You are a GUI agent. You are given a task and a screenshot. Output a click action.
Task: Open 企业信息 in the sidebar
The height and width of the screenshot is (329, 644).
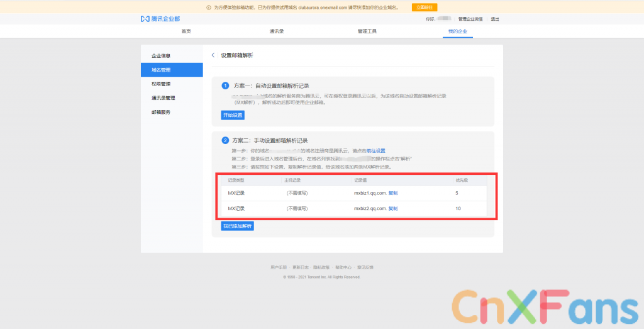[161, 56]
